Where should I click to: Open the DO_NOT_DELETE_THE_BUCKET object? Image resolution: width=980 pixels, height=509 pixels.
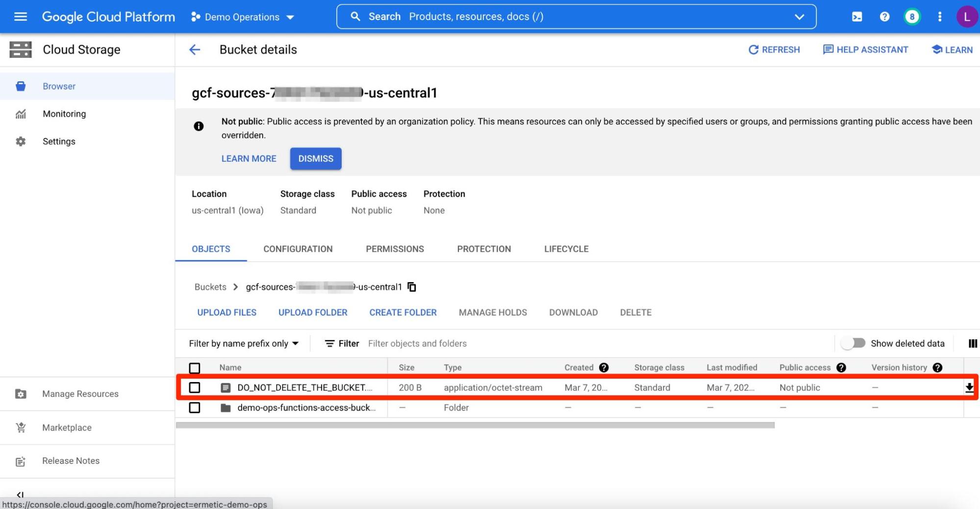pos(305,388)
